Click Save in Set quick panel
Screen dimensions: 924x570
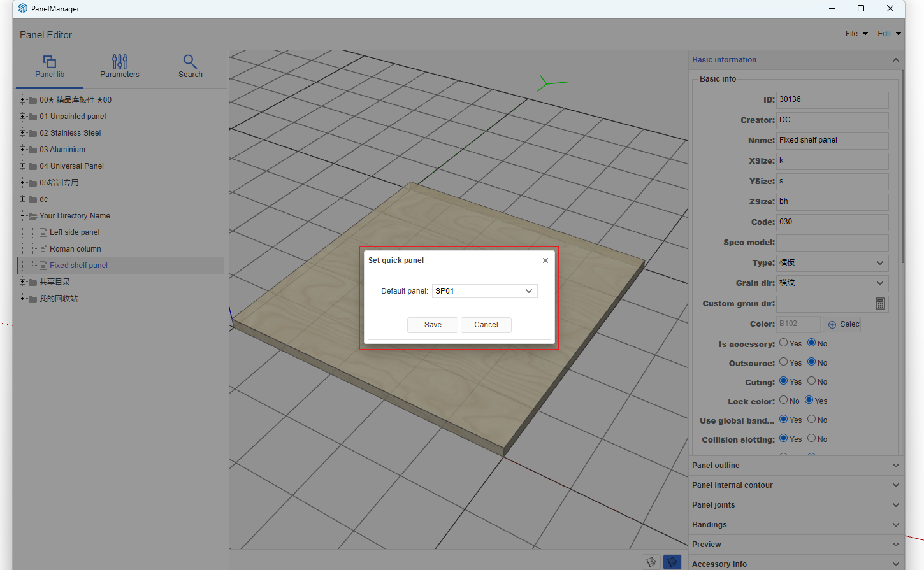(x=433, y=325)
